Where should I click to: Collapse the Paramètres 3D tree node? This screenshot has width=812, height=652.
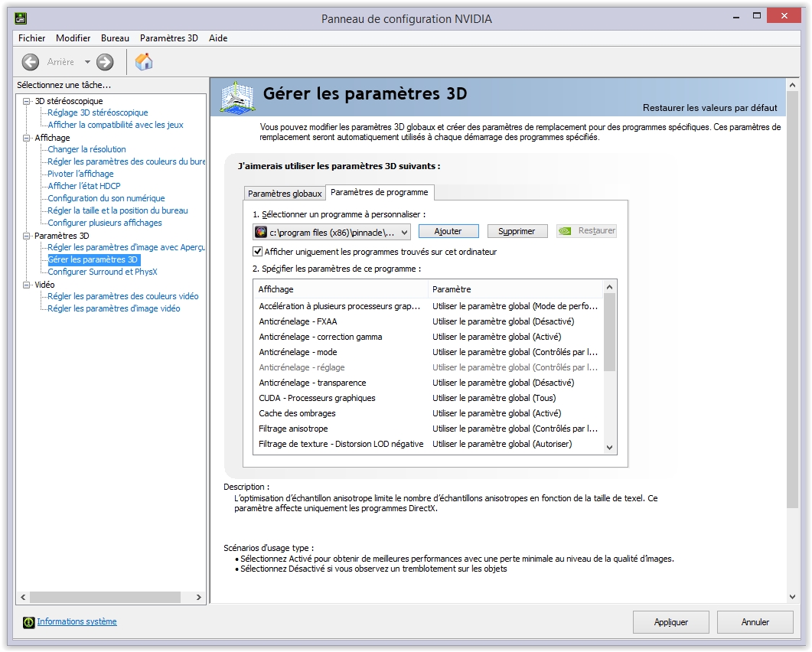tap(27, 236)
